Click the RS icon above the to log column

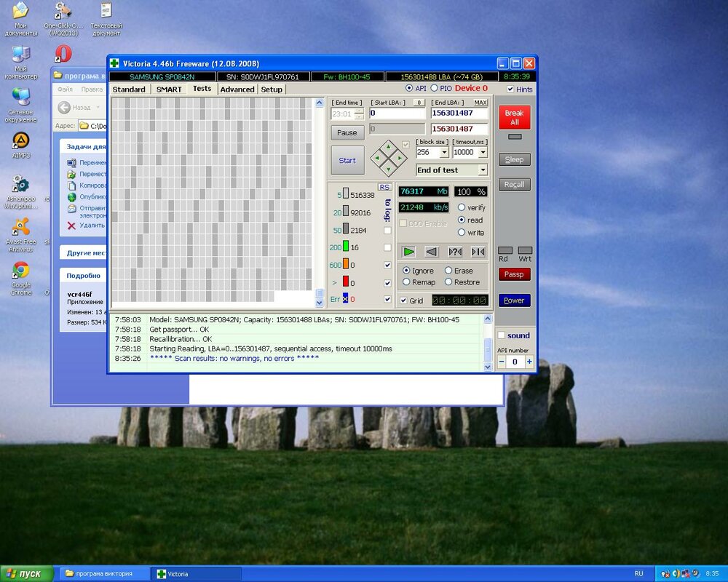tap(385, 187)
